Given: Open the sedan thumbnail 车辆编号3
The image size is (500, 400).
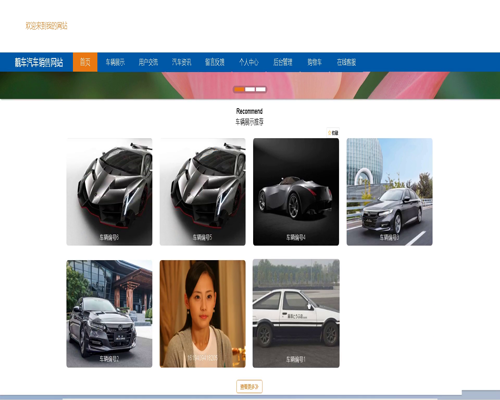Looking at the screenshot, I should click(390, 192).
